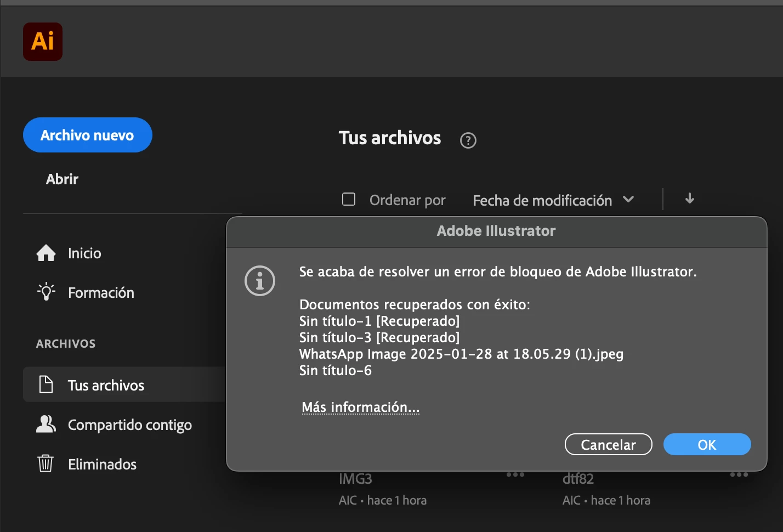Open the Más información link
The image size is (783, 532).
(361, 407)
